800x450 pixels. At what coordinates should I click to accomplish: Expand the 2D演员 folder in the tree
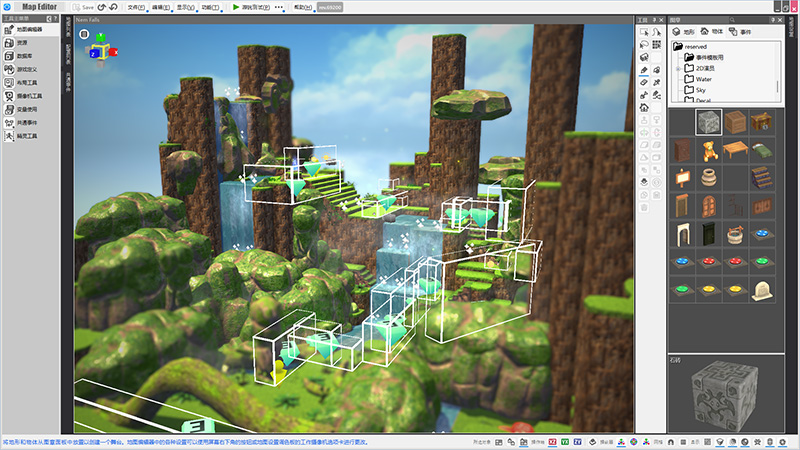[x=678, y=67]
